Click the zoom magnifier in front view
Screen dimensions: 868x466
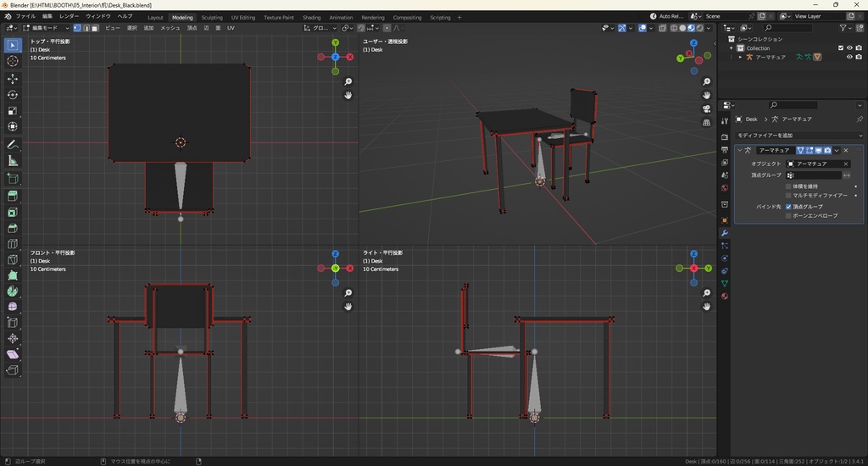point(348,293)
